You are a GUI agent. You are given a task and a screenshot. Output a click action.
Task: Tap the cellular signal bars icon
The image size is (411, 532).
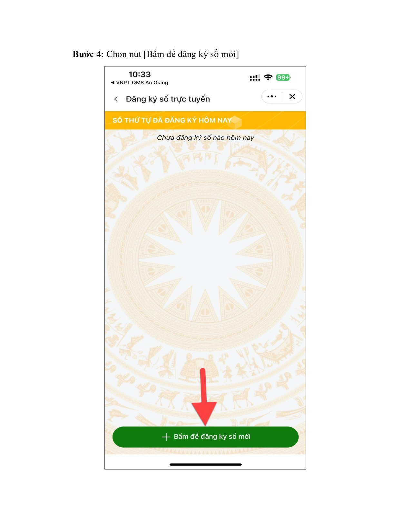coord(255,78)
